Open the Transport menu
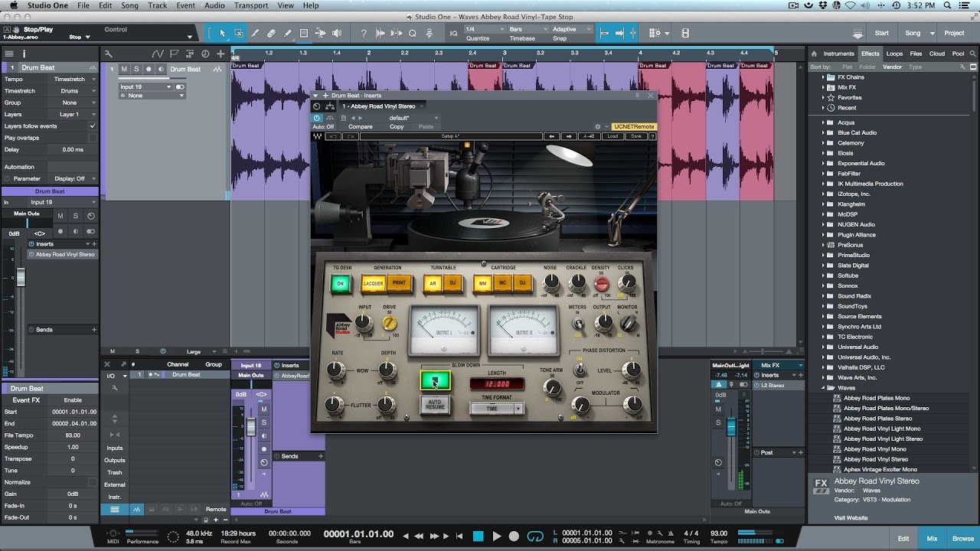This screenshot has width=980, height=551. point(251,5)
